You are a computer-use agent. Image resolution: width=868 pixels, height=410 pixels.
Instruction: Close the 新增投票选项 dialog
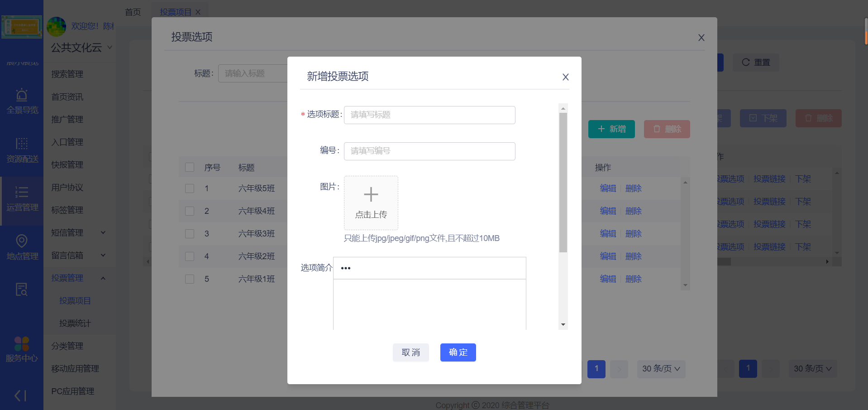pyautogui.click(x=565, y=77)
